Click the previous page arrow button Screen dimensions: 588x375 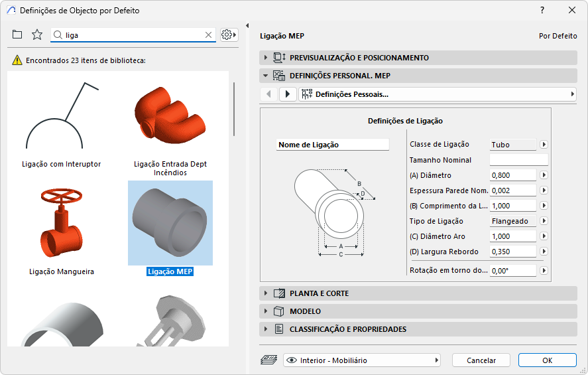tap(269, 94)
